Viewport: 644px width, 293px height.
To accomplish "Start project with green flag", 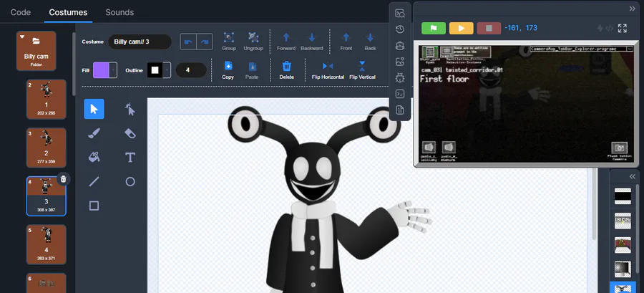I will [x=434, y=29].
